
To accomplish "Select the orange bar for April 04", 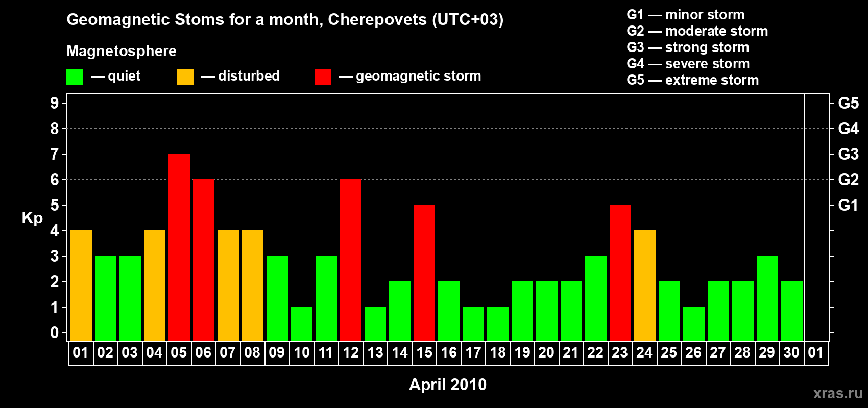I will pyautogui.click(x=155, y=286).
